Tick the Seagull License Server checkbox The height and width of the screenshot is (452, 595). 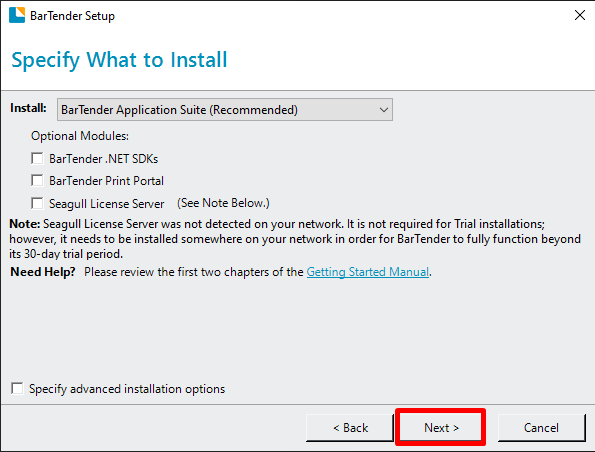point(37,203)
